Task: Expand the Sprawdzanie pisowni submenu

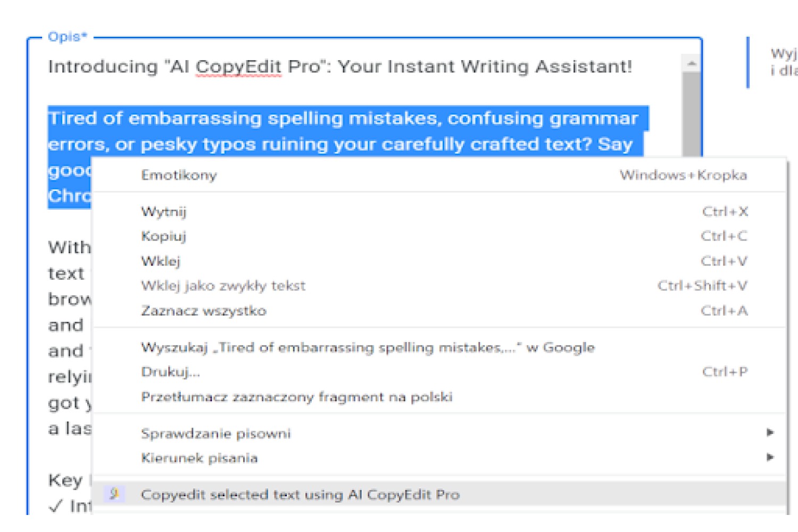Action: [439, 434]
